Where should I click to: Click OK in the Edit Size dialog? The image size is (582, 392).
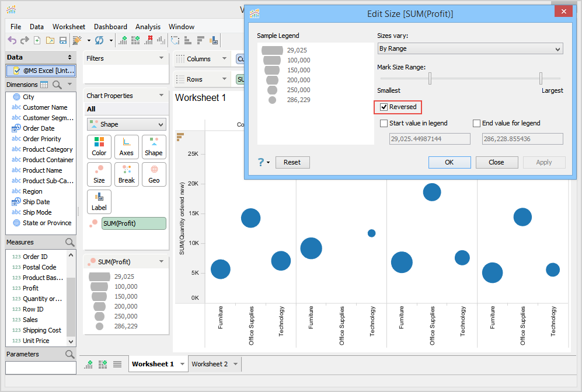pyautogui.click(x=449, y=162)
